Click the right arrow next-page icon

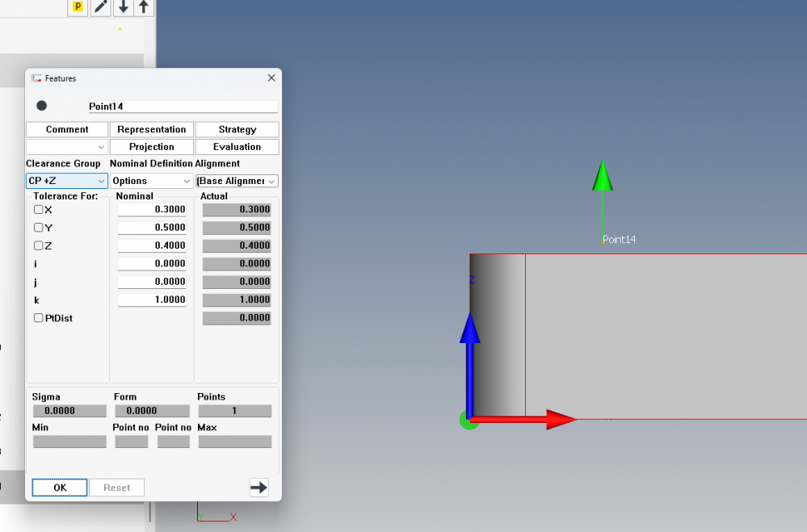click(x=258, y=487)
